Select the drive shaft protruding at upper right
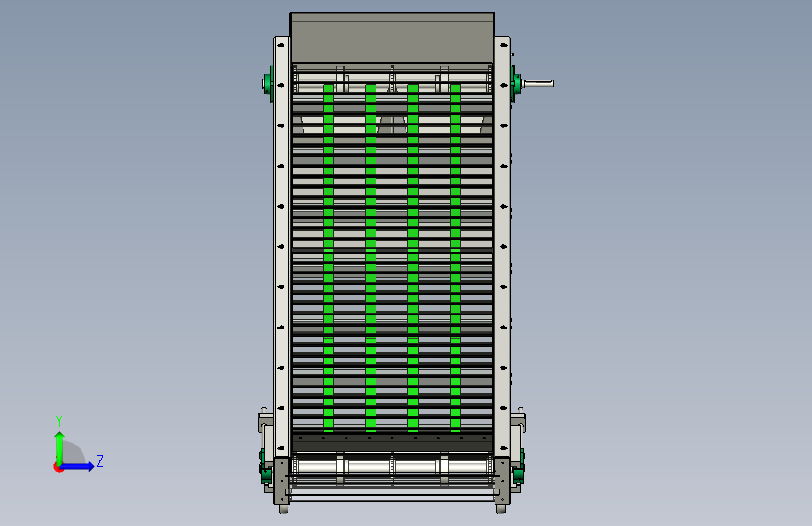The width and height of the screenshot is (812, 526). pos(538,83)
